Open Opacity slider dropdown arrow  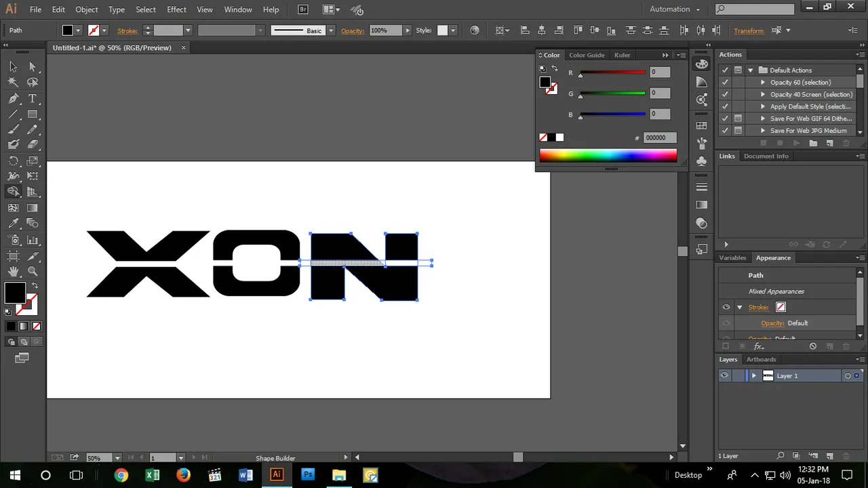[x=407, y=30]
